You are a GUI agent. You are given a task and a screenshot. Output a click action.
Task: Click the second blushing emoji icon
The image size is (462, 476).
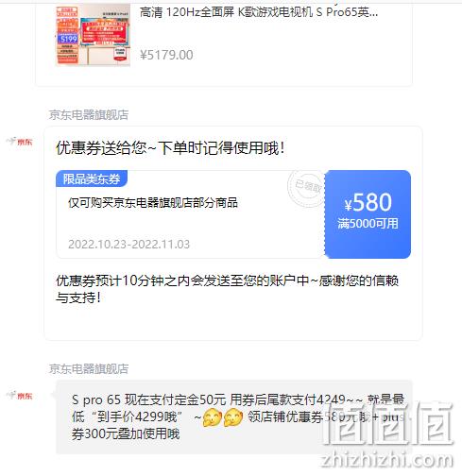pyautogui.click(x=233, y=417)
